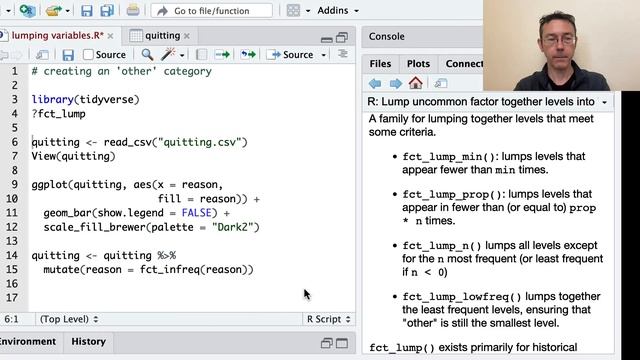Click the save all documents icon

click(107, 10)
